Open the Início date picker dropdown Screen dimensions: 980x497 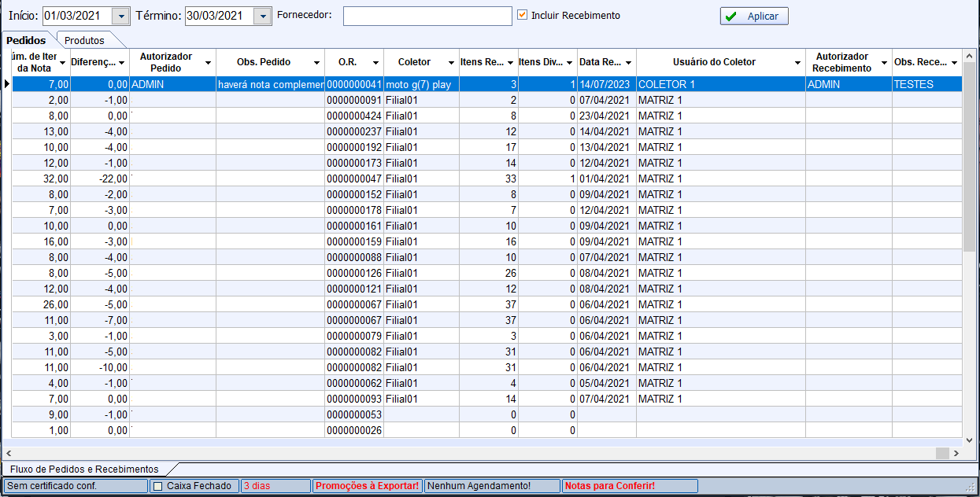(120, 16)
